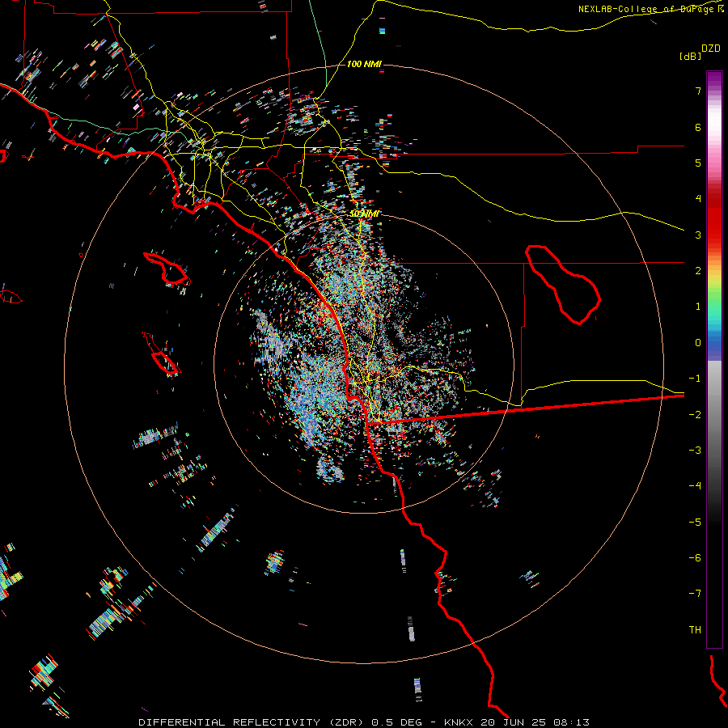Click the 1 value on color scale
The image size is (728, 728).
tap(698, 307)
